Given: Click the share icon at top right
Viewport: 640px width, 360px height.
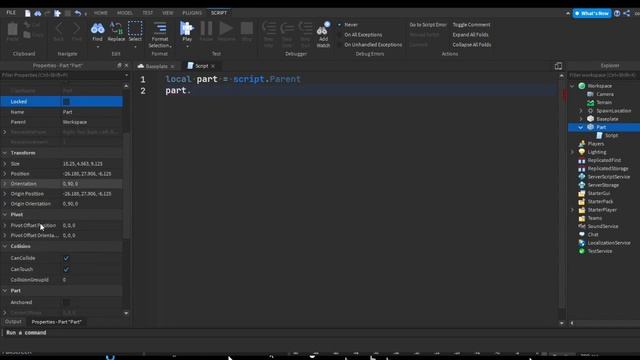Looking at the screenshot, I should click(x=627, y=13).
